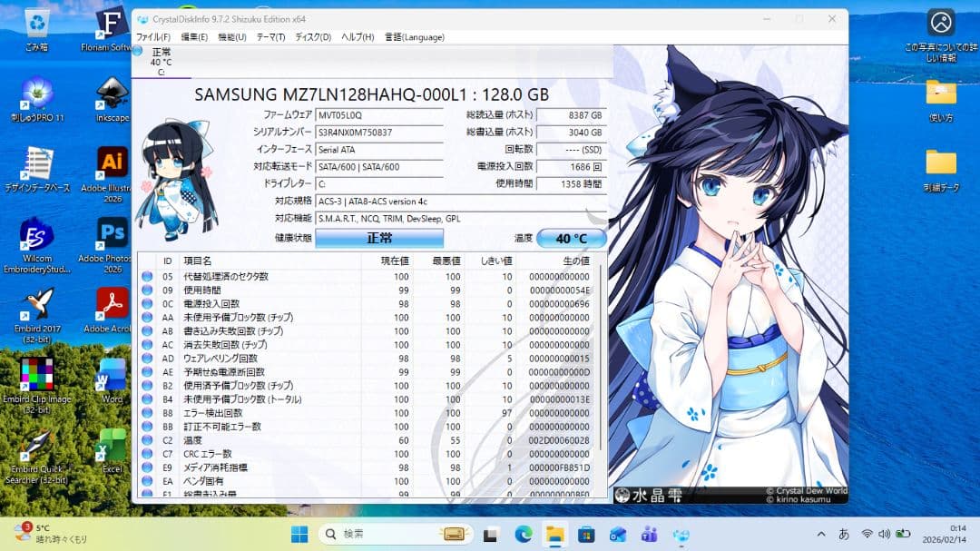Click the 正常 health status button
The width and height of the screenshot is (980, 551).
pos(379,239)
